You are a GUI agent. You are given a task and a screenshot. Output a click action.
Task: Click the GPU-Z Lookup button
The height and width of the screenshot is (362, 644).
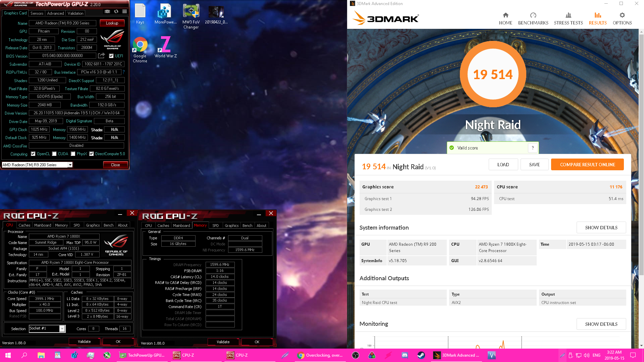[112, 23]
